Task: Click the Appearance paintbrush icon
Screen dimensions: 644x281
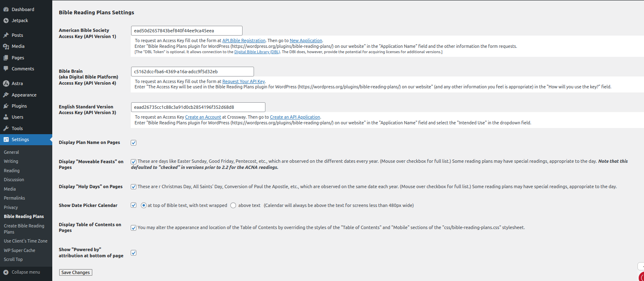Action: [6, 95]
